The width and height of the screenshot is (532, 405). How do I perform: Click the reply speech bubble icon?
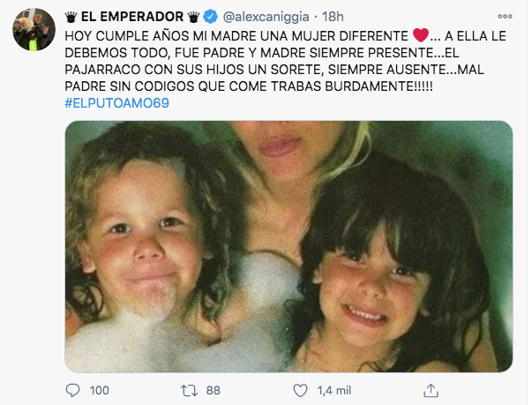tap(72, 390)
